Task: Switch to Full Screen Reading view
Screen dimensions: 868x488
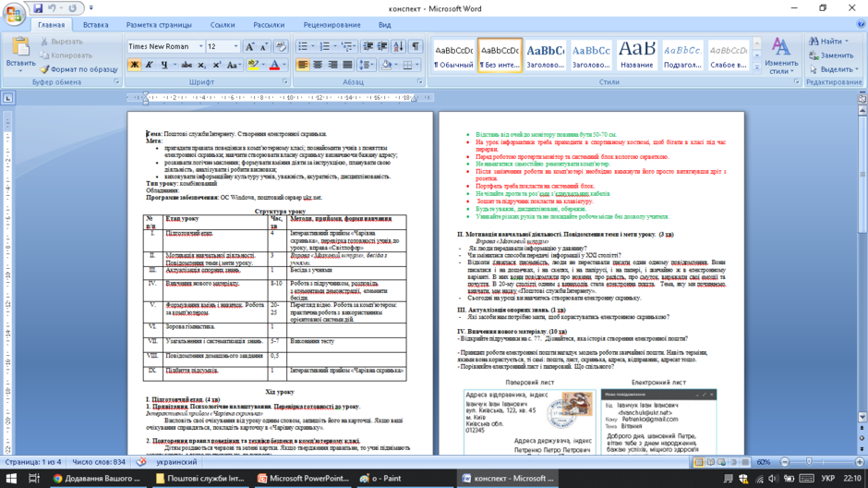Action: [x=710, y=462]
